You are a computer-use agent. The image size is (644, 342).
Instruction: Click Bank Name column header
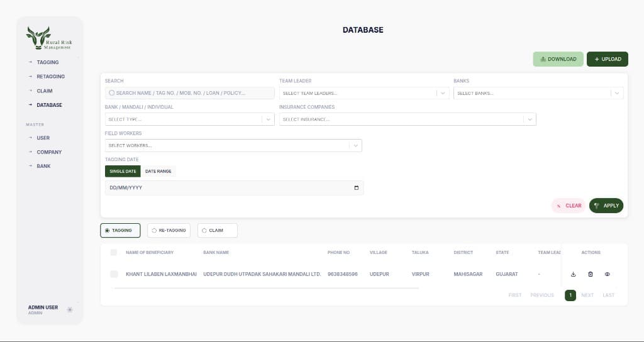216,253
